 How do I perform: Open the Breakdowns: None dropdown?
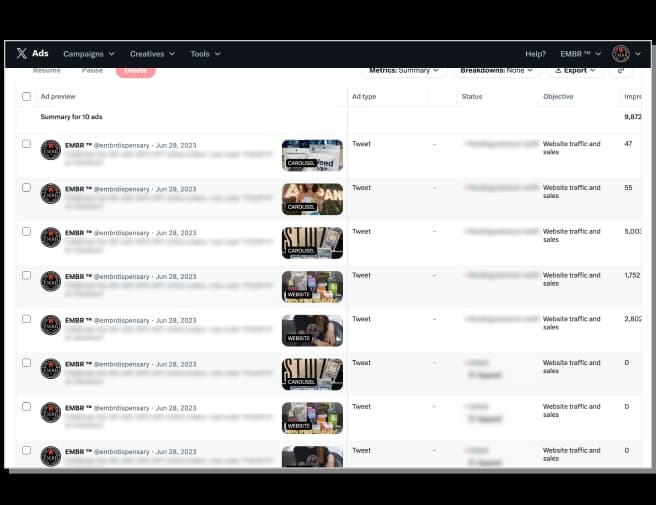tap(497, 70)
